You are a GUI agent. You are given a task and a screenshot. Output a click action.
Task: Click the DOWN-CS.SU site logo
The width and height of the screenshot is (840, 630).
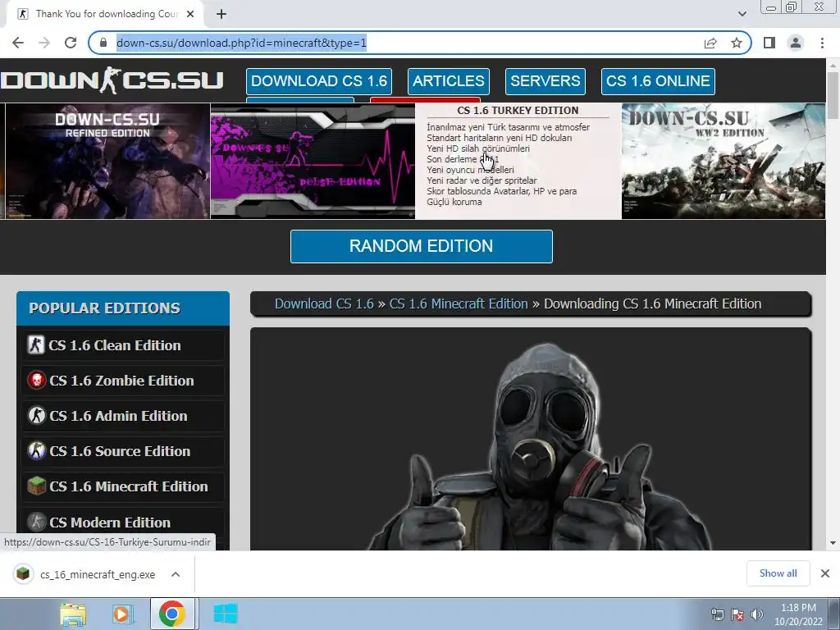pos(112,80)
